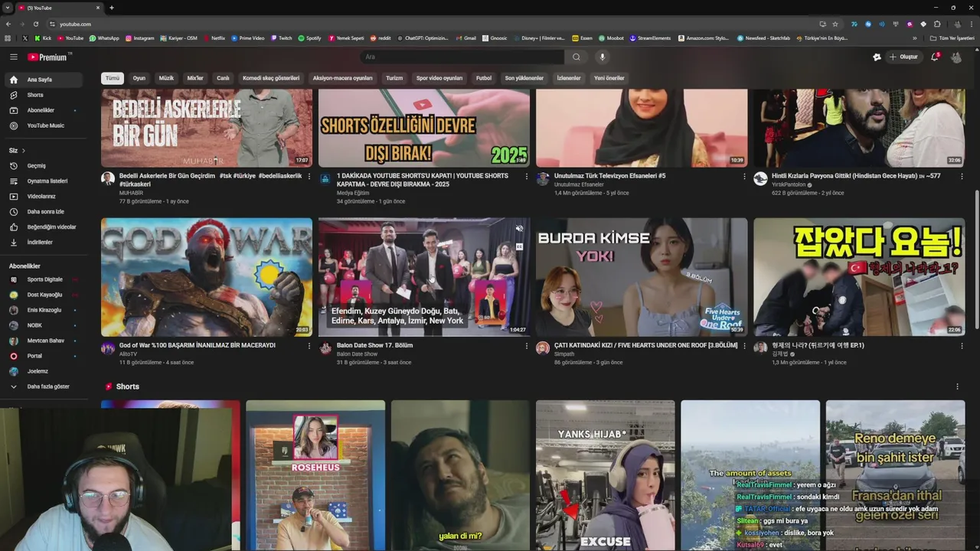Open the Spotify bookmark
The width and height of the screenshot is (980, 551).
(x=309, y=37)
